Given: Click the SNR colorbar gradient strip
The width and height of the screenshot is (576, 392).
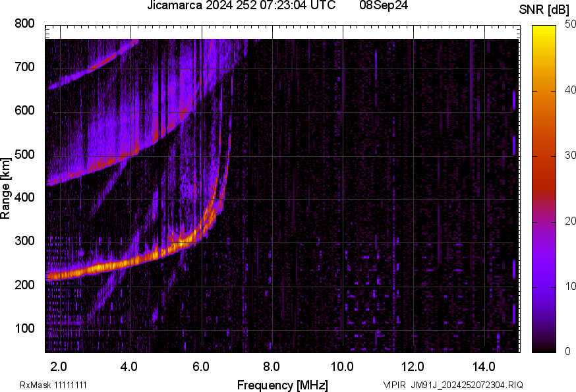Looking at the screenshot, I should coord(544,189).
